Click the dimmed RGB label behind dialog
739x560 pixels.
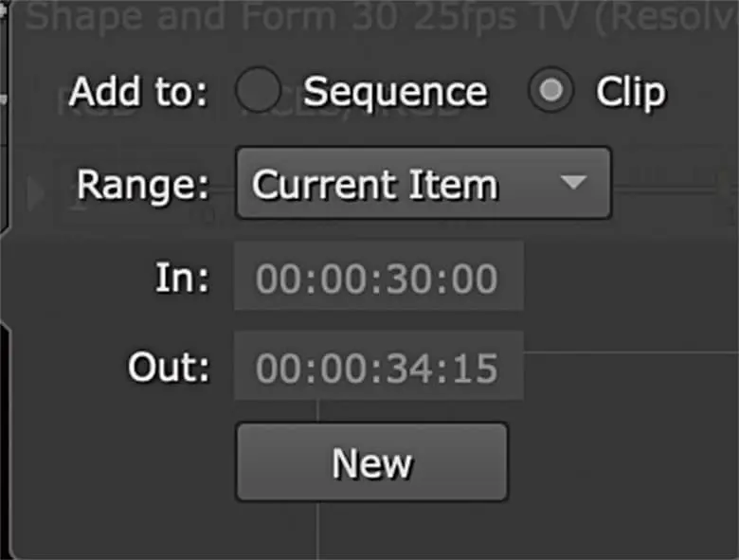tap(93, 104)
